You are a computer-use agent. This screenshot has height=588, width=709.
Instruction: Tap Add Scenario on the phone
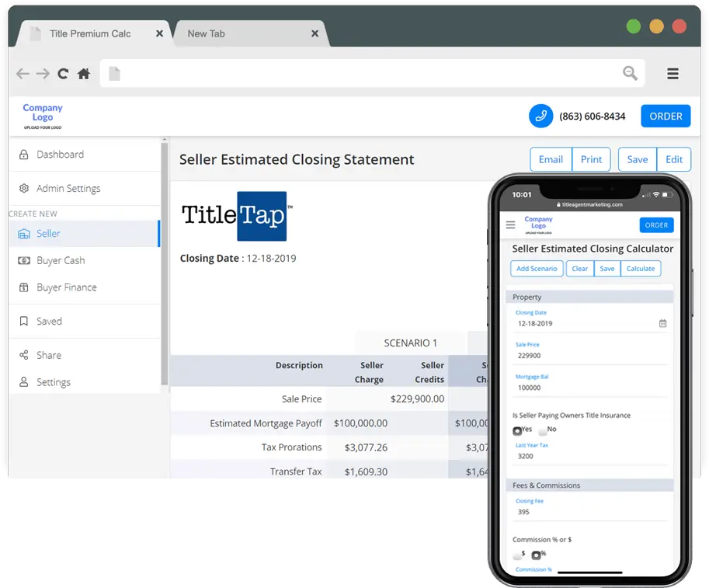(537, 268)
